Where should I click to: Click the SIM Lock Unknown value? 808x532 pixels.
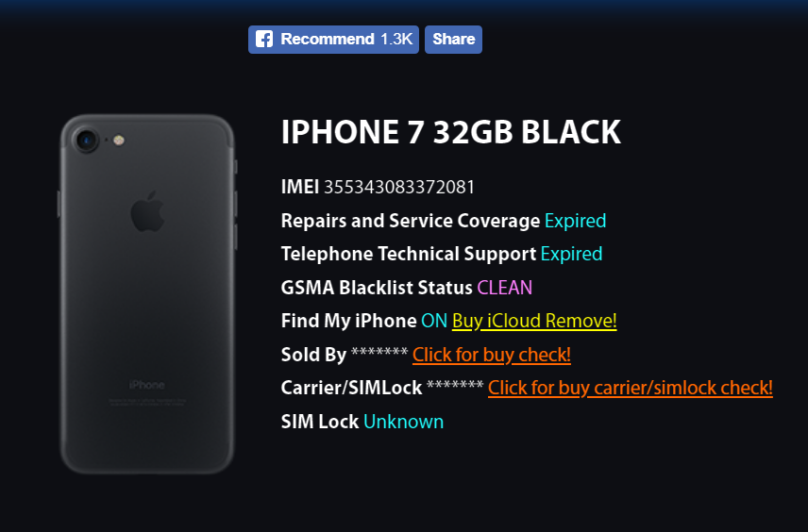[403, 422]
